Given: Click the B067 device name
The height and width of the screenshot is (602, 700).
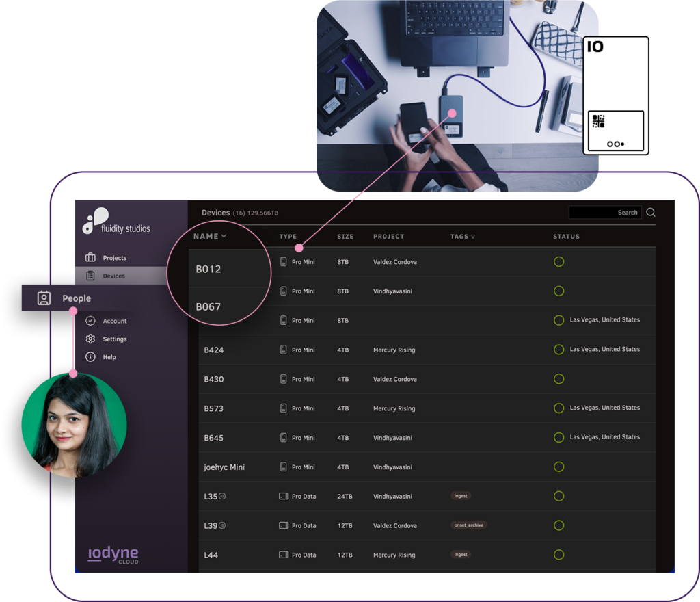Looking at the screenshot, I should click(208, 306).
